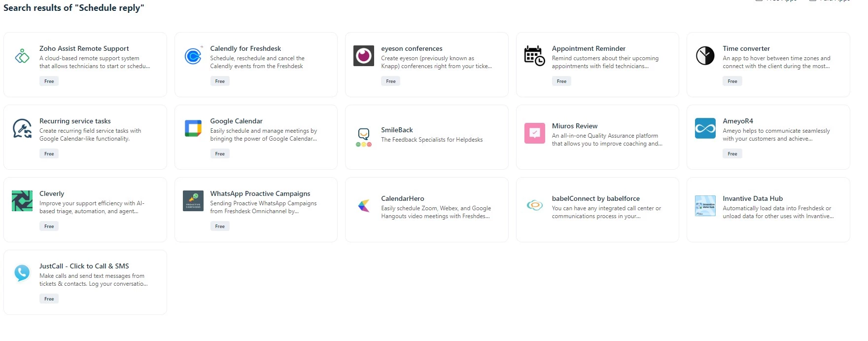Image resolution: width=868 pixels, height=341 pixels.
Task: Select the Invantive Data Hub icon
Action: tap(705, 206)
